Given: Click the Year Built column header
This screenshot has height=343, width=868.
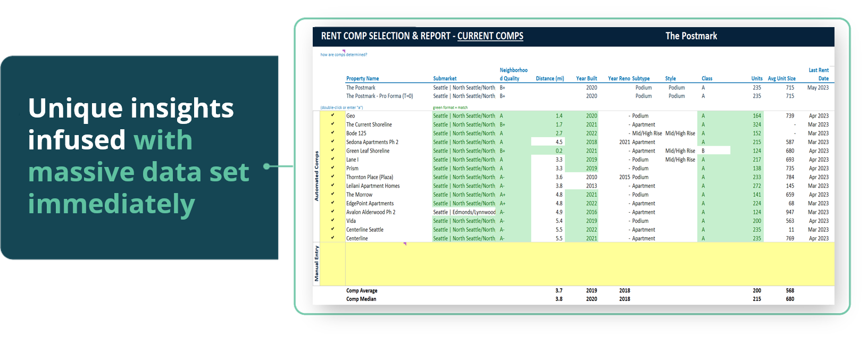Looking at the screenshot, I should click(586, 79).
